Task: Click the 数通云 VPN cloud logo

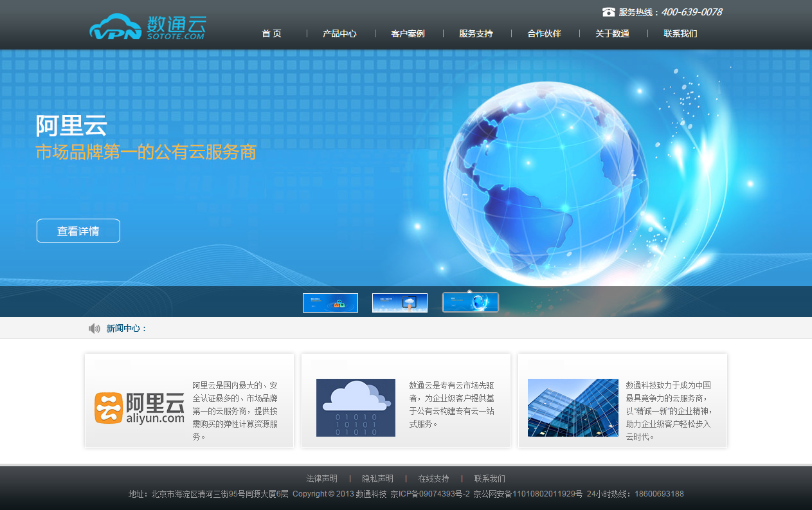Action: (x=147, y=27)
